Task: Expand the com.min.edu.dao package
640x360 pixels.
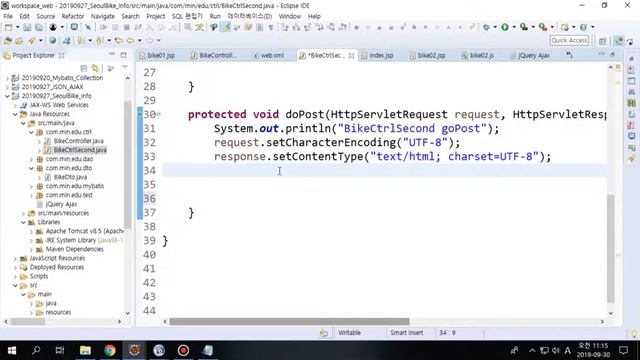Action: 31,159
